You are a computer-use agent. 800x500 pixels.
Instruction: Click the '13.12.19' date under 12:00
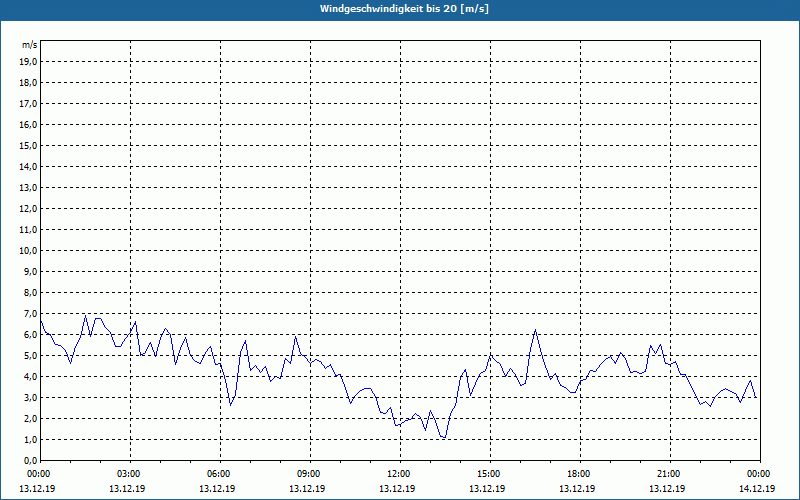tap(397, 489)
